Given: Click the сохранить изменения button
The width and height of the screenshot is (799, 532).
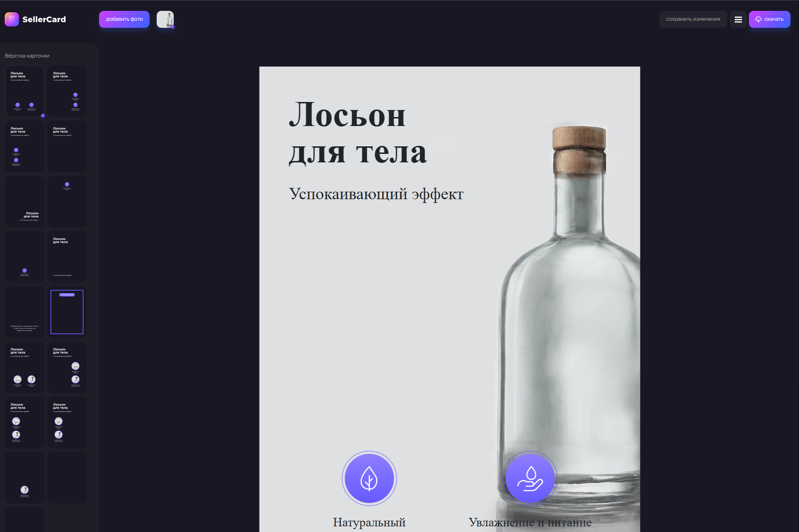Looking at the screenshot, I should [x=693, y=19].
